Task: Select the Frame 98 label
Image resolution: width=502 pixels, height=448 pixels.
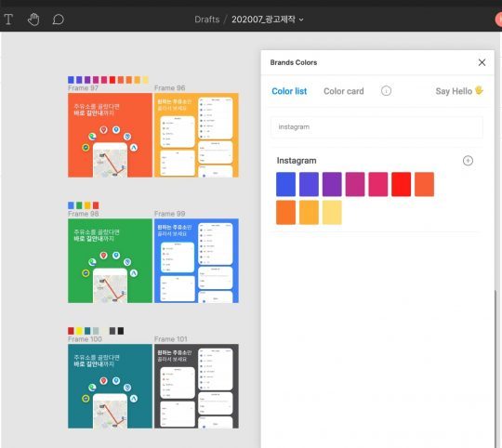Action: point(84,214)
